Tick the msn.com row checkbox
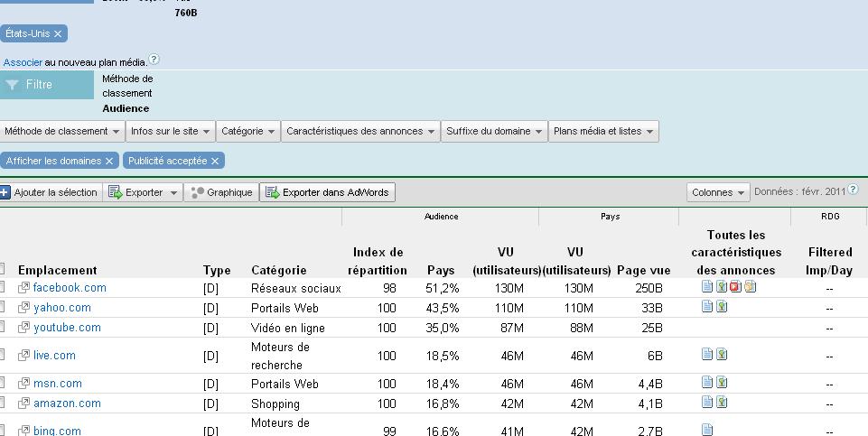 (x=2, y=383)
